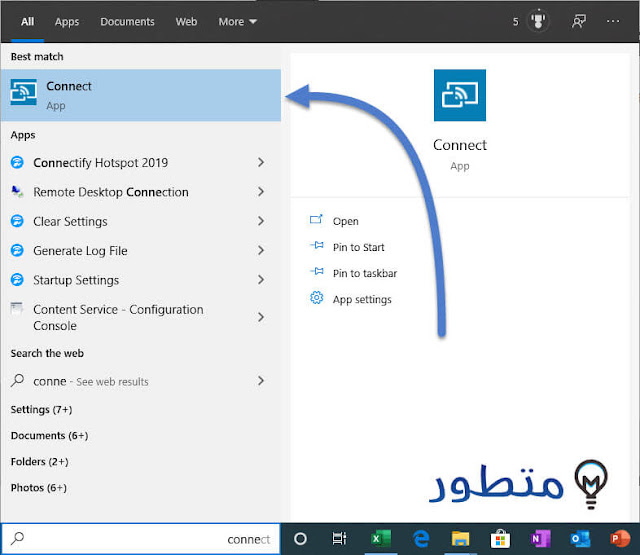Click the search box magnifier icon

coord(18,539)
